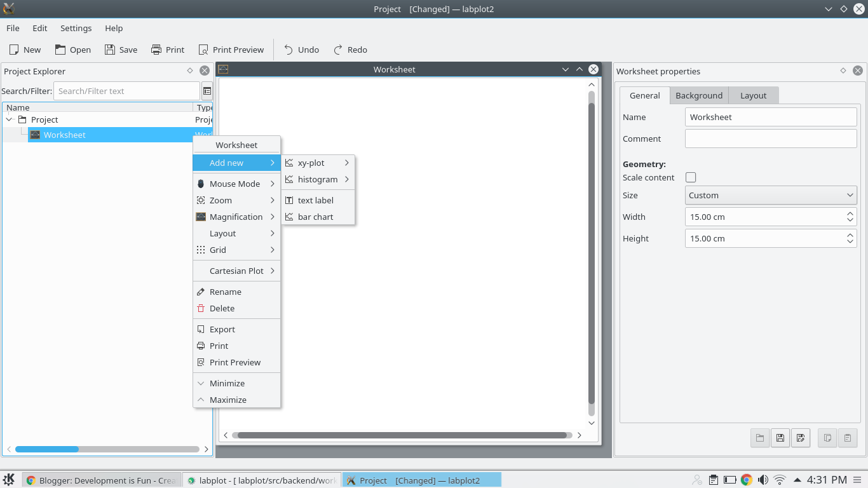The width and height of the screenshot is (868, 488).
Task: Click the text label T icon
Action: 289,200
